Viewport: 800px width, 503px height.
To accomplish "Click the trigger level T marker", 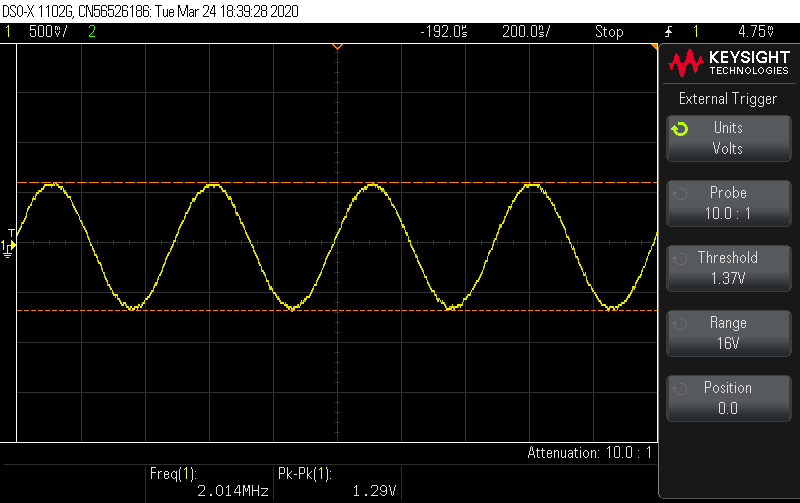I will [11, 233].
